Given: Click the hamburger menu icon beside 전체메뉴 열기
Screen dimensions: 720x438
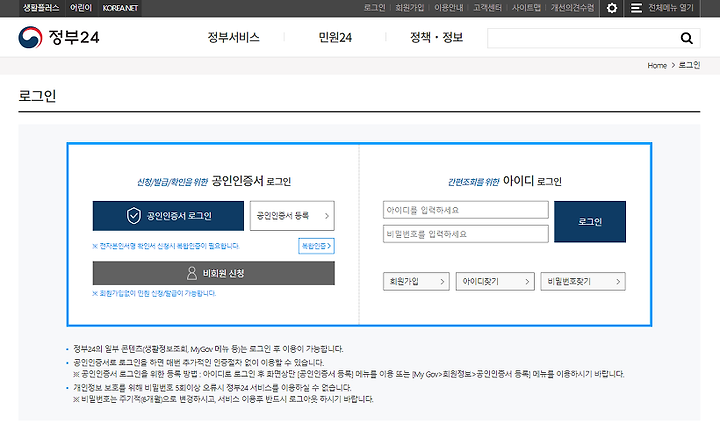Looking at the screenshot, I should [636, 8].
